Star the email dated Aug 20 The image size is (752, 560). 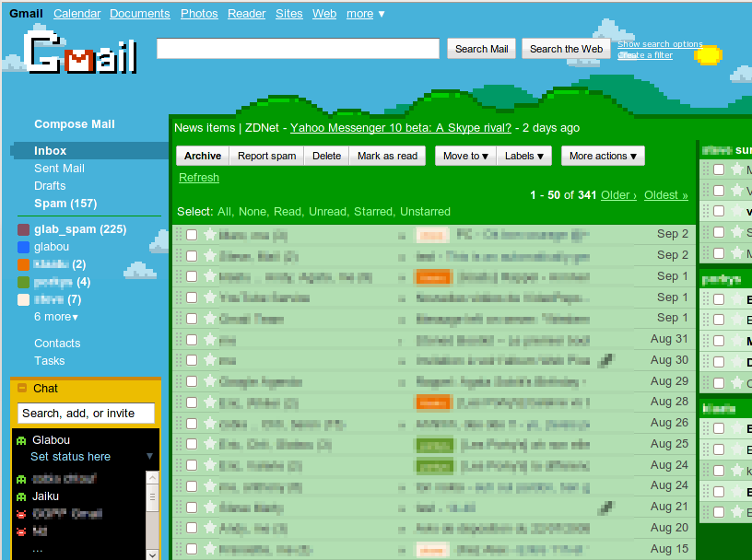[x=209, y=528]
